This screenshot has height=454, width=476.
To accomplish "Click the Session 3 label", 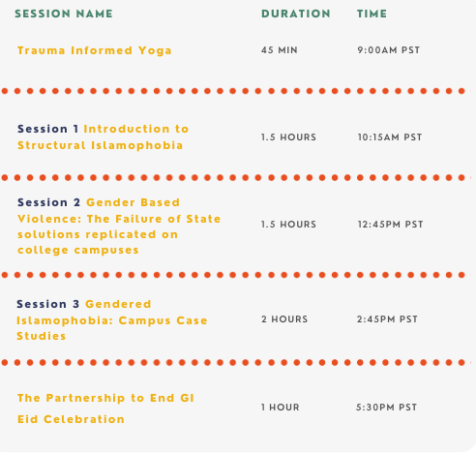I will point(47,304).
